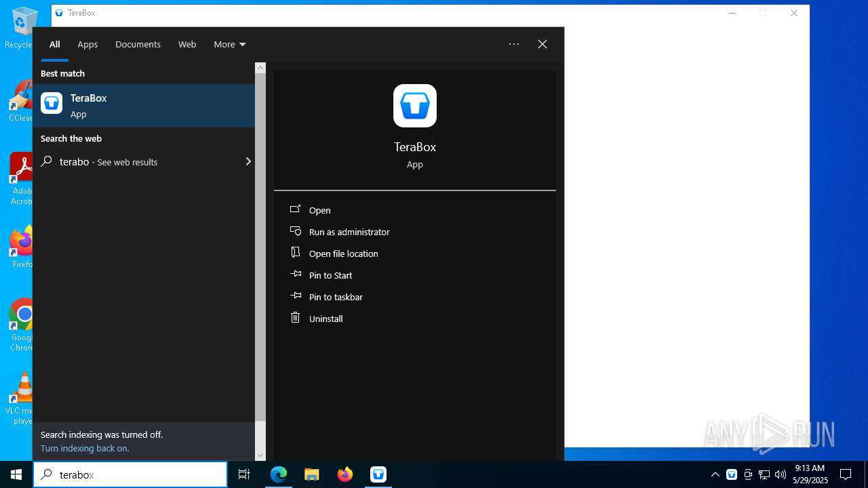Image resolution: width=868 pixels, height=488 pixels.
Task: Close the search panel with the X
Action: click(542, 44)
